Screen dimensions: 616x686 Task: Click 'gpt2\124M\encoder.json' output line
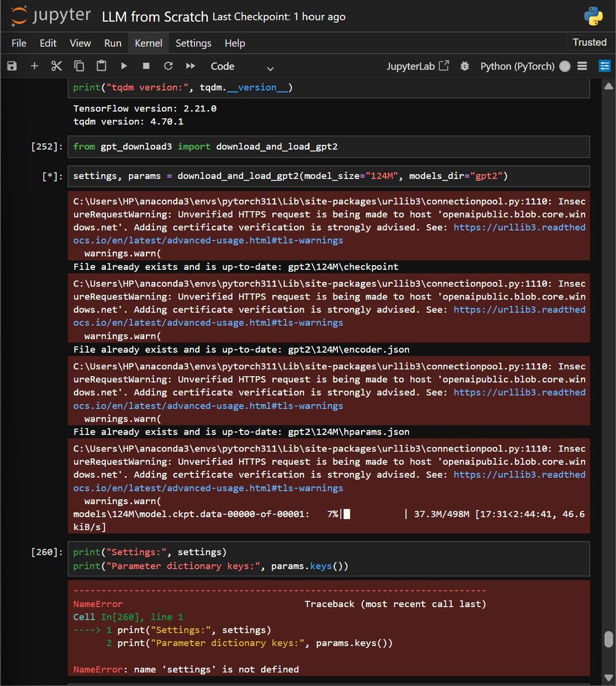pyautogui.click(x=241, y=349)
